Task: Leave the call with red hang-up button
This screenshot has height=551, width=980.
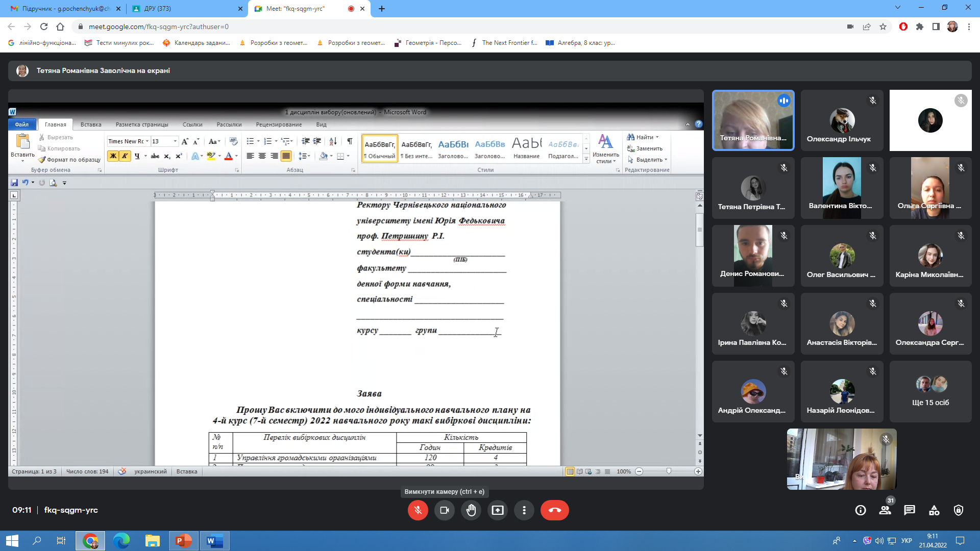Action: coord(554,510)
